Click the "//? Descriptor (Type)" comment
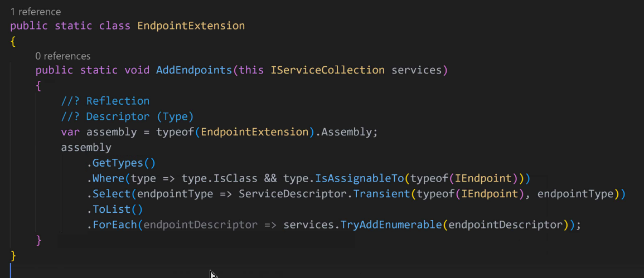This screenshot has width=644, height=278. tap(127, 116)
